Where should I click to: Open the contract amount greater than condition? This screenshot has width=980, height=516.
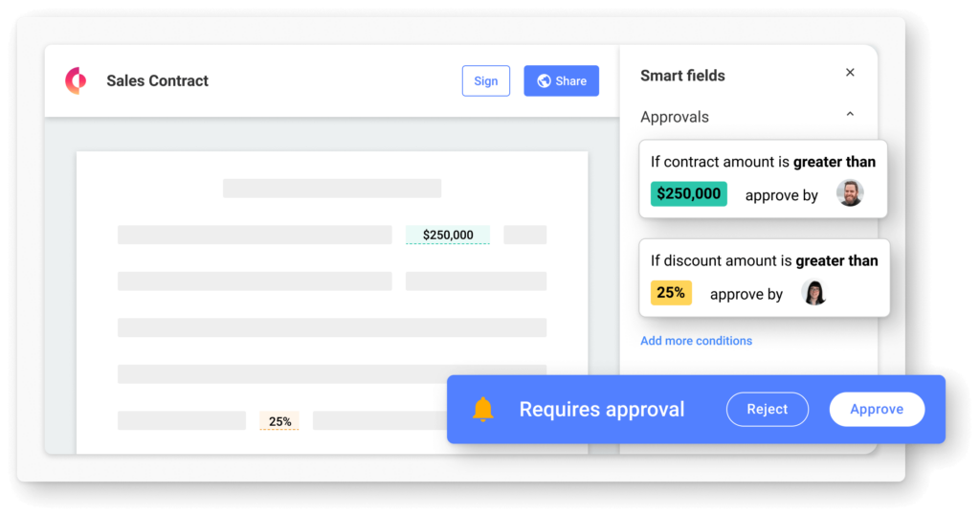click(x=763, y=179)
